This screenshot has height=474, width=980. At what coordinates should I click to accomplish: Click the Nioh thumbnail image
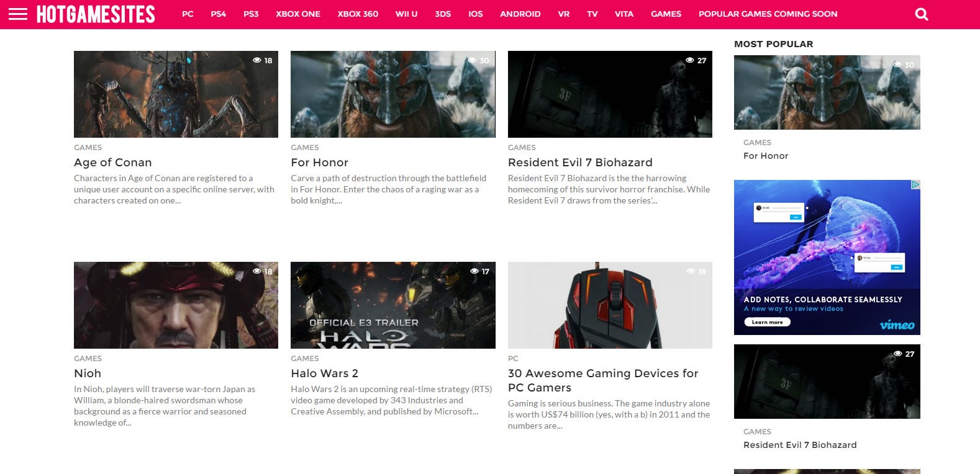(x=176, y=305)
